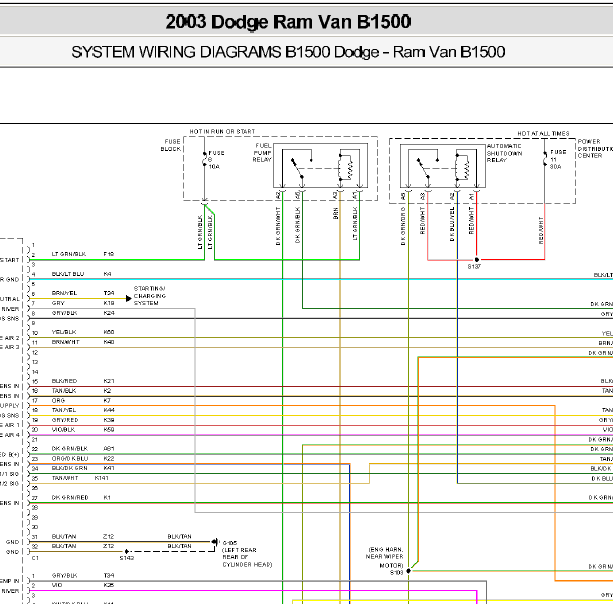Click the S142 splice label
Viewport: 613px width, 604px height.
[x=127, y=558]
